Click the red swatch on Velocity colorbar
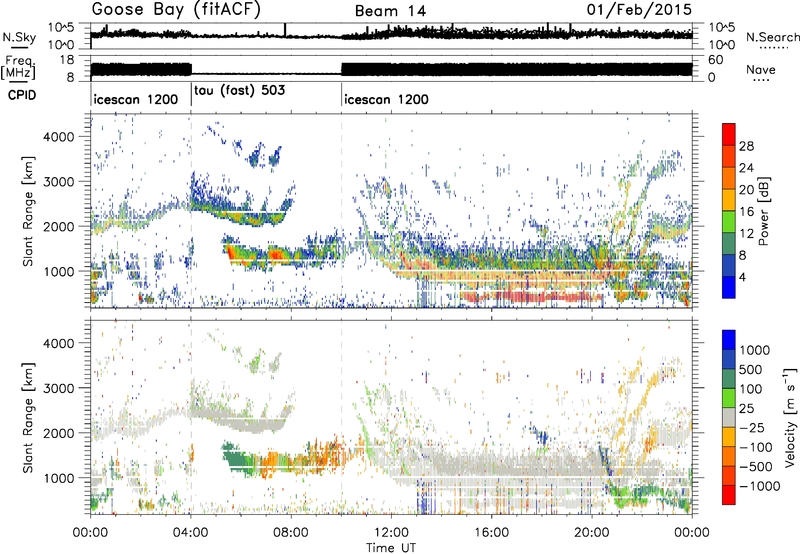The image size is (800, 554). tap(729, 495)
